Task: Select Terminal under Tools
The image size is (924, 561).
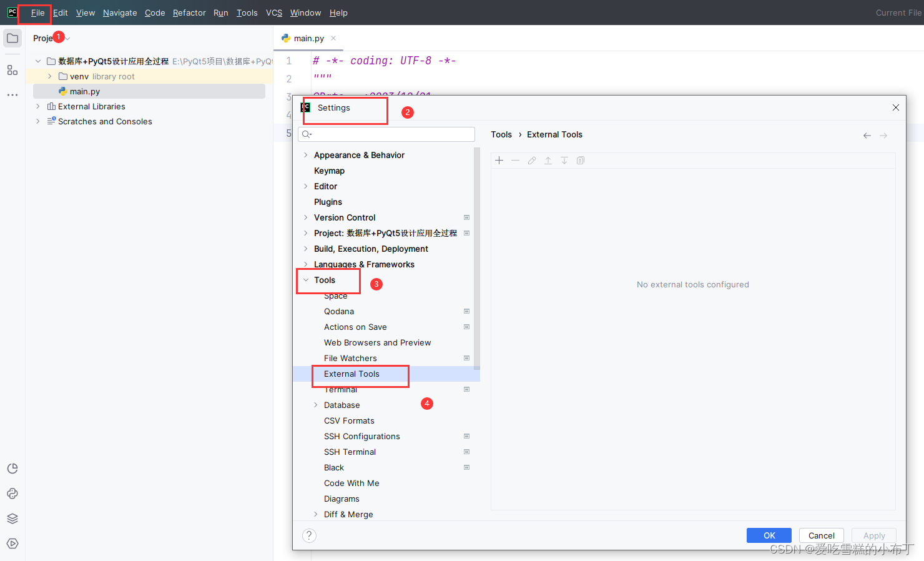Action: [x=341, y=389]
